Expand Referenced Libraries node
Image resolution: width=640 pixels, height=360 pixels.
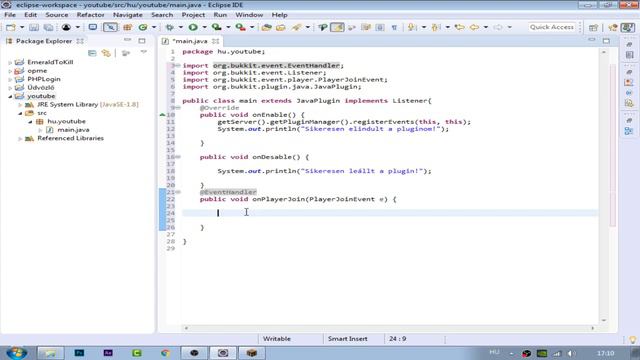point(20,139)
